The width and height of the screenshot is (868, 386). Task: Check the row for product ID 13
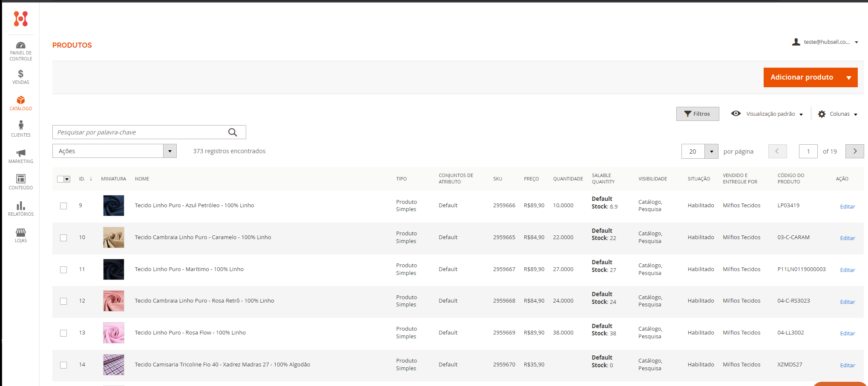point(63,333)
